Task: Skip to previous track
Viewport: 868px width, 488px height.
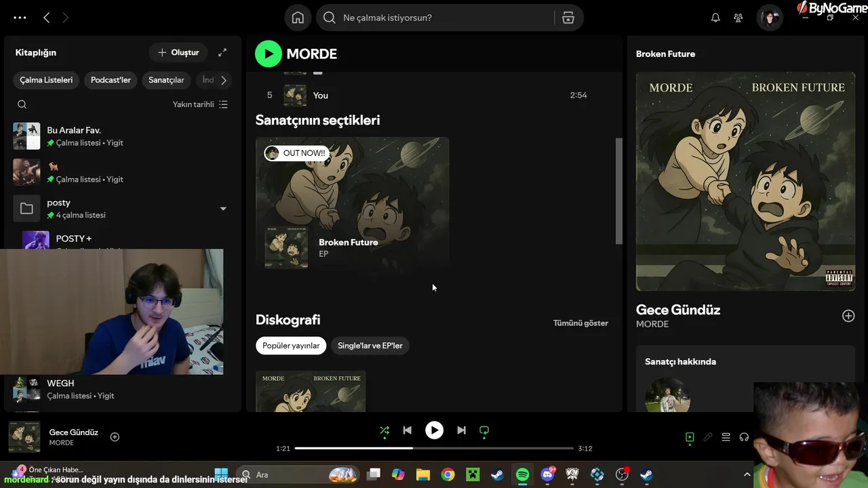Action: tap(407, 430)
